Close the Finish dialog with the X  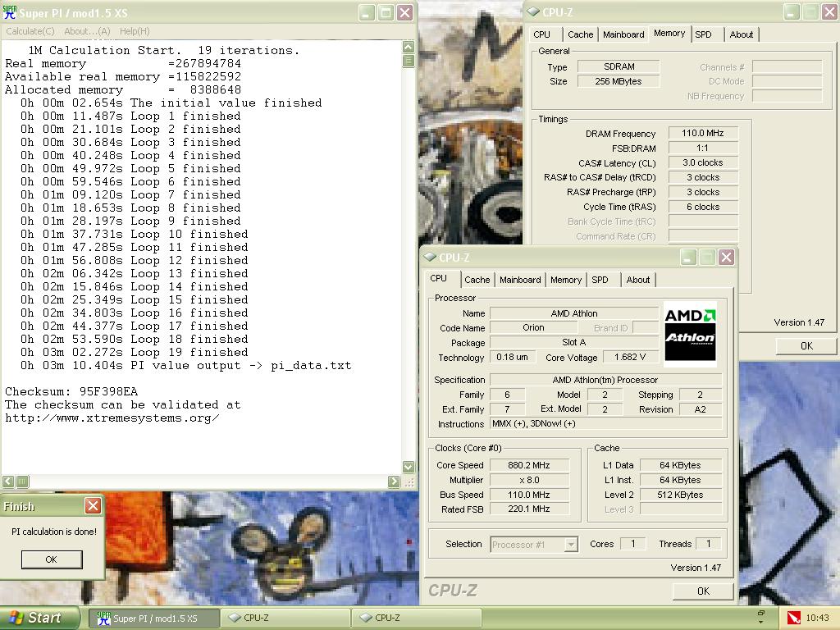pos(93,505)
